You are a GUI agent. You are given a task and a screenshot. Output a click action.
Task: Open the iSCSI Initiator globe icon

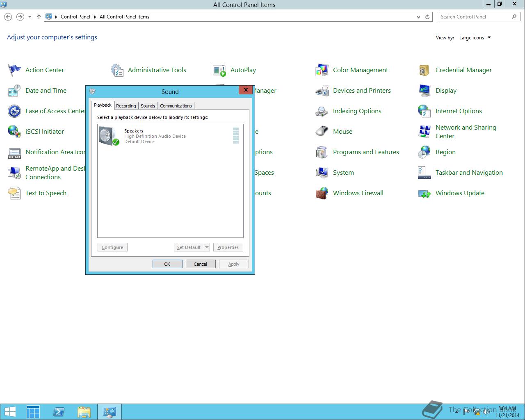point(14,132)
